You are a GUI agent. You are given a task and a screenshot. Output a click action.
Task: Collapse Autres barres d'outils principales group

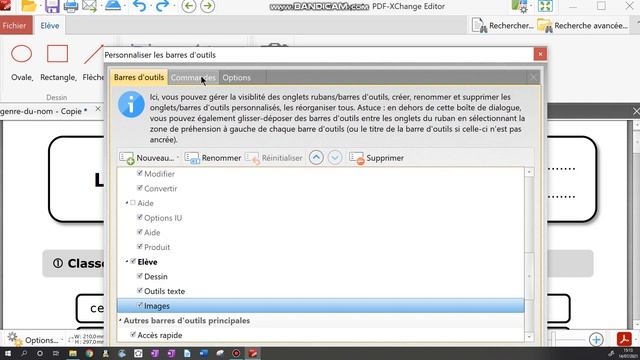pyautogui.click(x=120, y=320)
